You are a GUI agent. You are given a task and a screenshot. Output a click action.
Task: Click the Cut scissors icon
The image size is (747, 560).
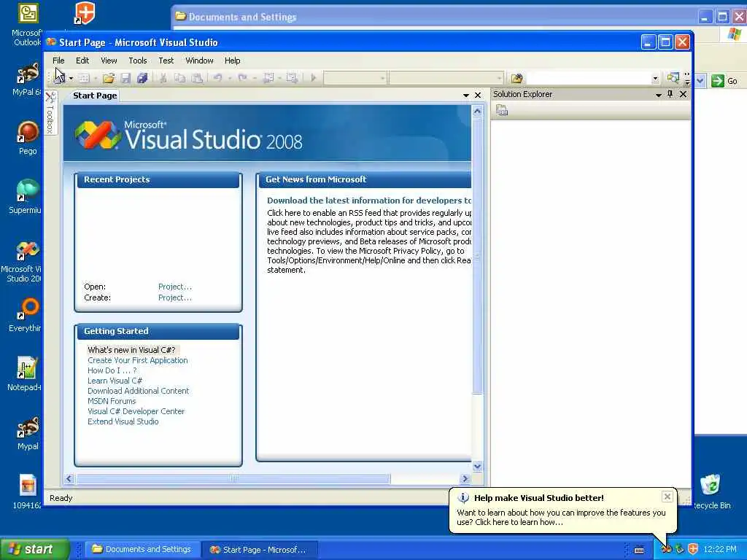(163, 78)
